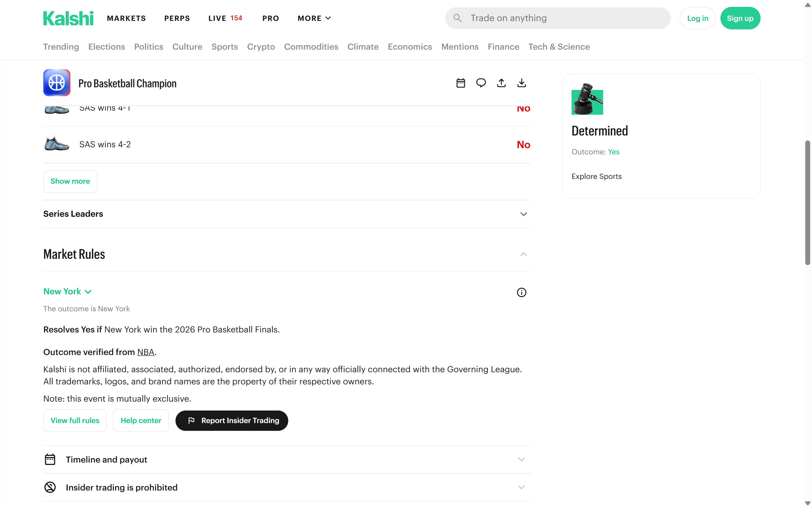The width and height of the screenshot is (812, 508).
Task: Open the MARKETS nav item
Action: [127, 18]
